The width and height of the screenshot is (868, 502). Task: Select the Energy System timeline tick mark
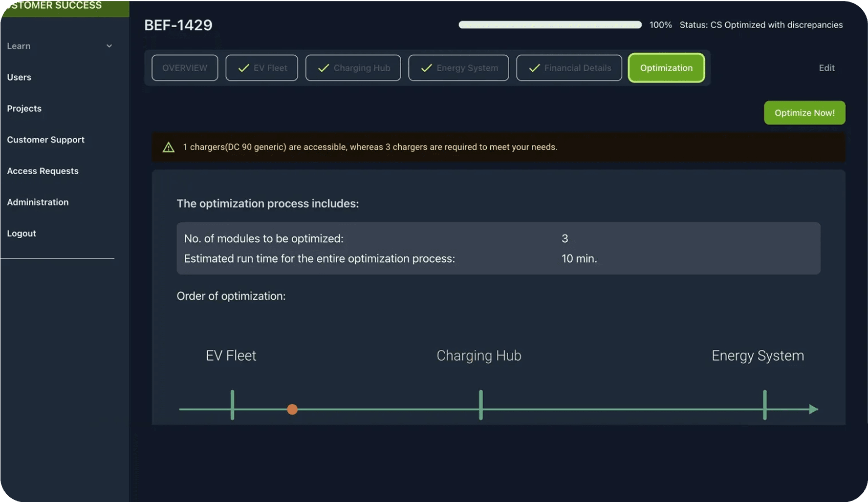pyautogui.click(x=765, y=405)
